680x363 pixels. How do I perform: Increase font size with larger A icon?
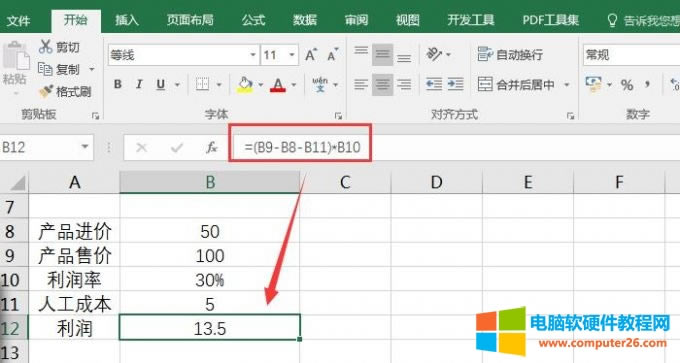pos(311,55)
